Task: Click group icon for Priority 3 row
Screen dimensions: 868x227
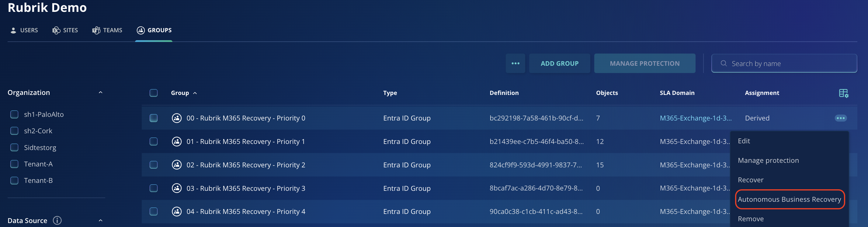Action: 177,188
